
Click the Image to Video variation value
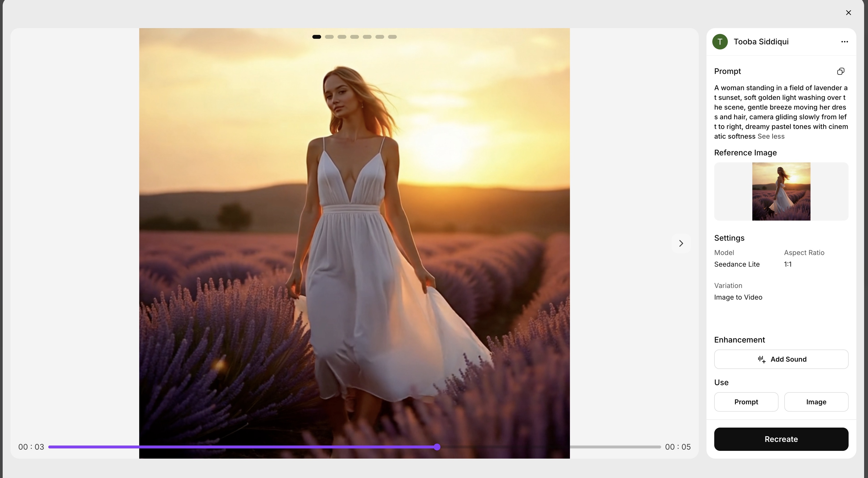coord(738,297)
